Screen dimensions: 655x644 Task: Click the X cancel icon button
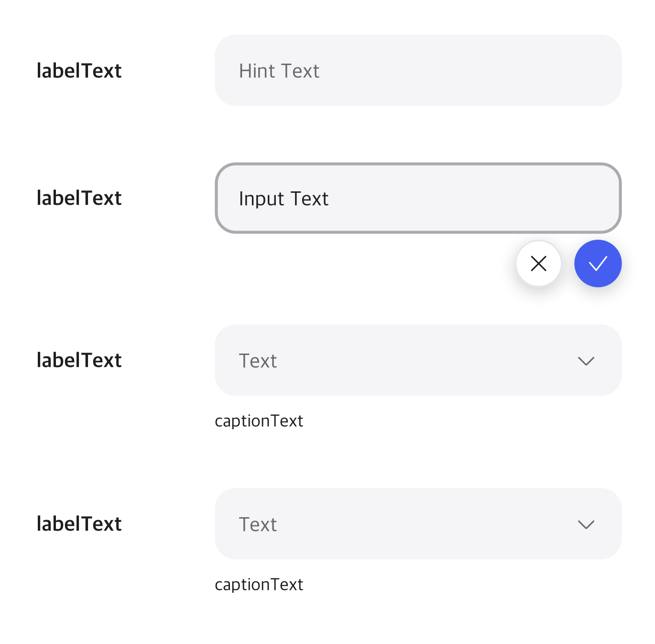pos(538,264)
